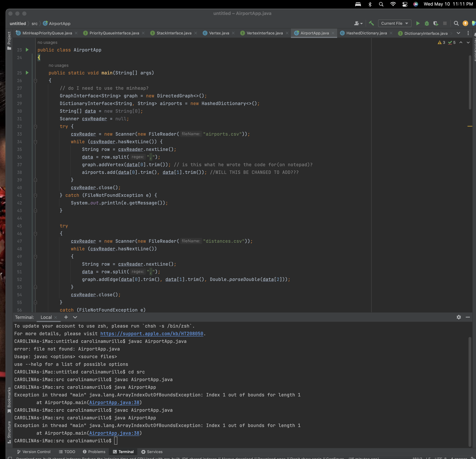476x459 pixels.
Task: Open Apple support HT208050 link
Action: click(x=152, y=334)
